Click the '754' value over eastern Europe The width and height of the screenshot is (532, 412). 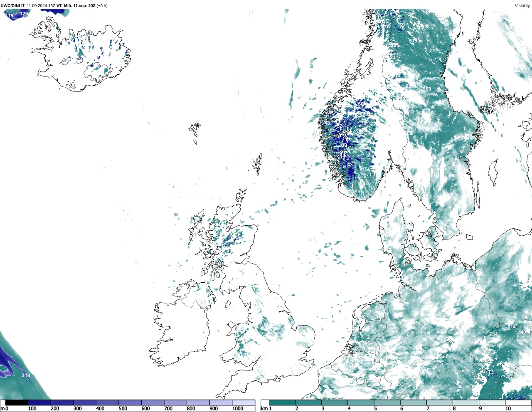tap(493, 334)
